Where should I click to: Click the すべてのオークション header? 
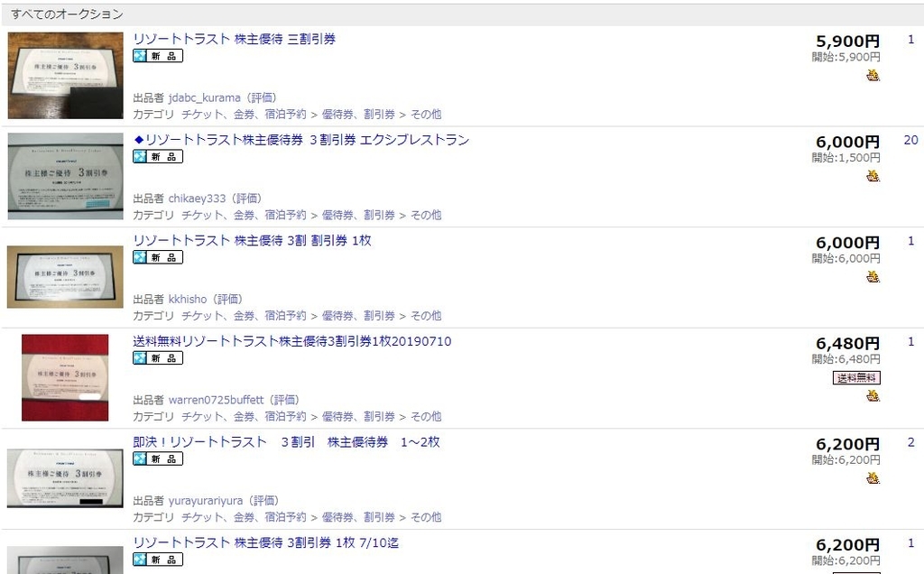67,14
